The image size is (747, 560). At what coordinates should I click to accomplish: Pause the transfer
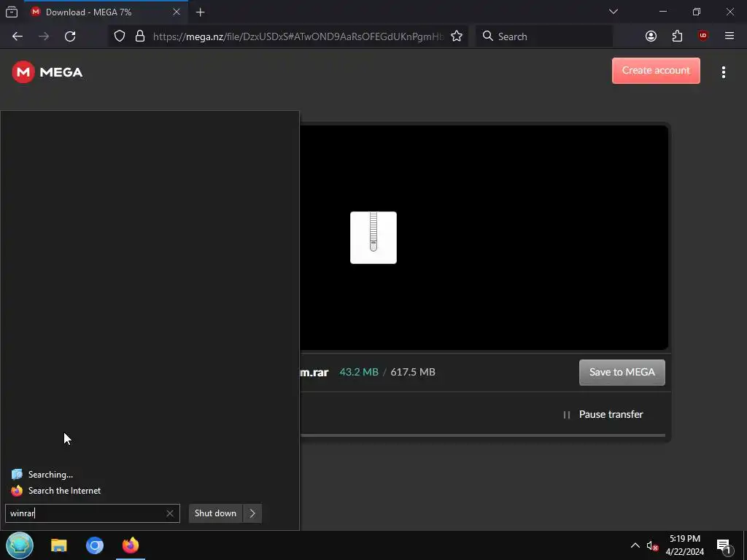point(603,415)
